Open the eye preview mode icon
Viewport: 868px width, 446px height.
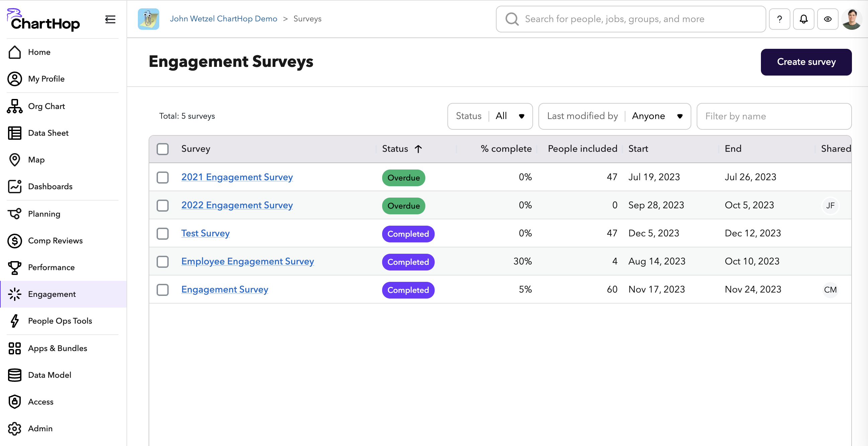[828, 19]
